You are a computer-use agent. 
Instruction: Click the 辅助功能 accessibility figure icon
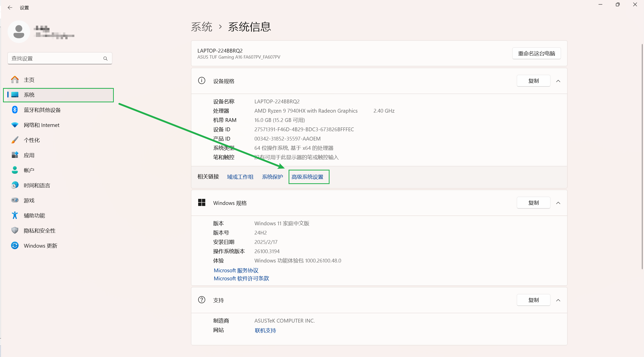(x=15, y=215)
